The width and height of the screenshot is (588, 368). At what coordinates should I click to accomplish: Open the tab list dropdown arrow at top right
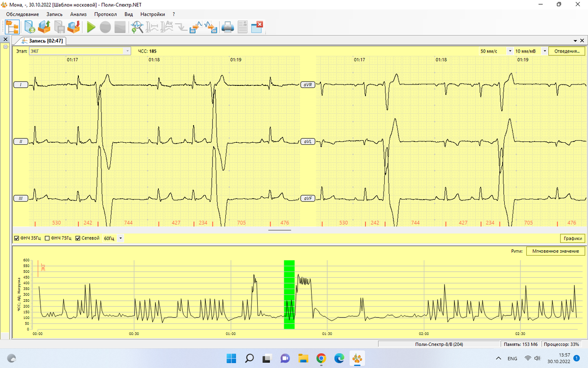575,41
